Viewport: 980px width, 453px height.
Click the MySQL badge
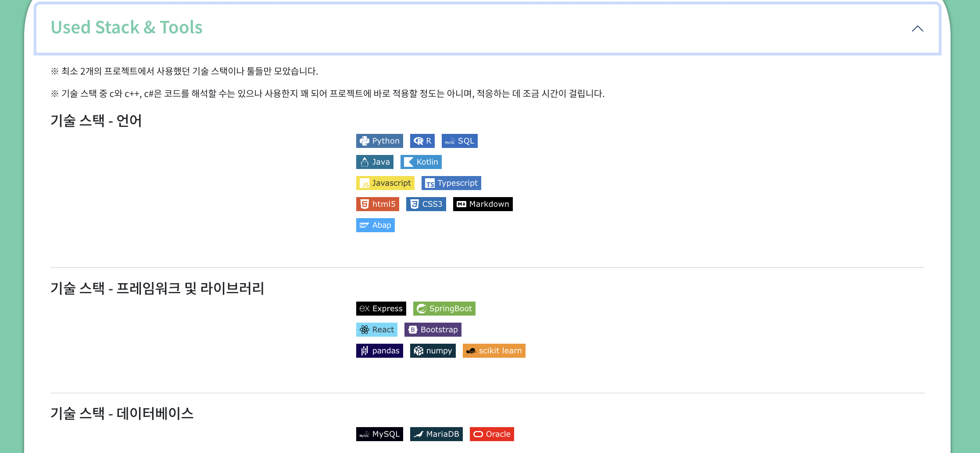379,434
